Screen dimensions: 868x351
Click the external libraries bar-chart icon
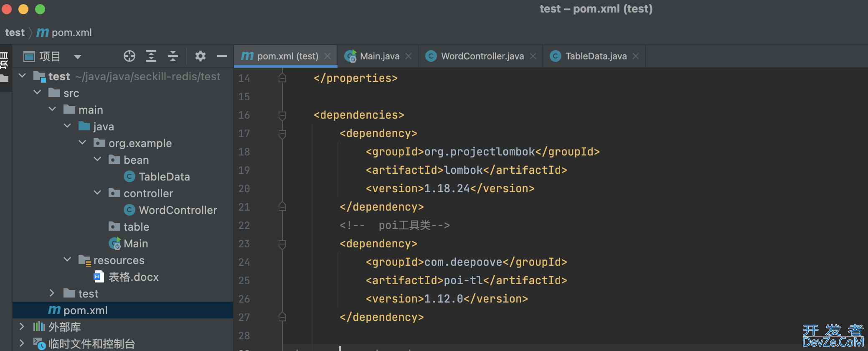click(39, 326)
